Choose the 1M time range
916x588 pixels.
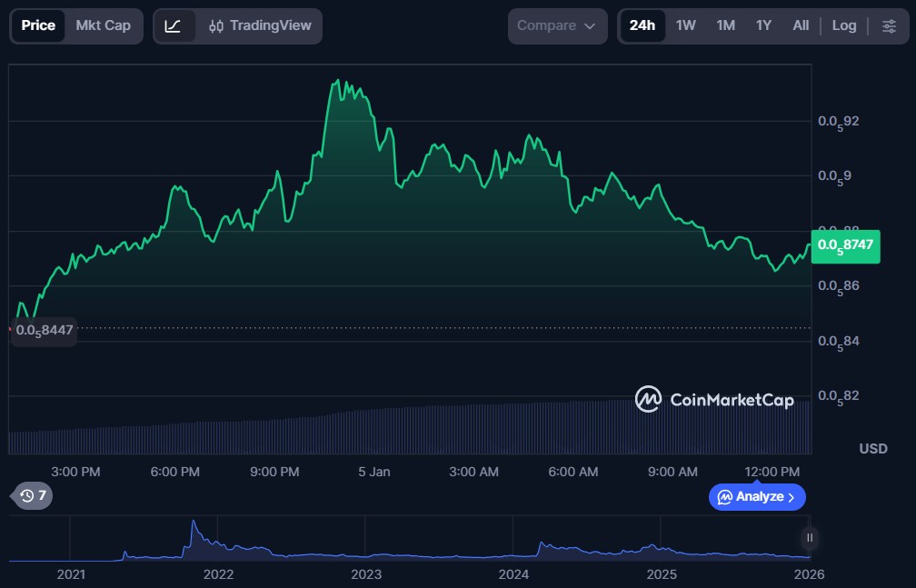(725, 26)
